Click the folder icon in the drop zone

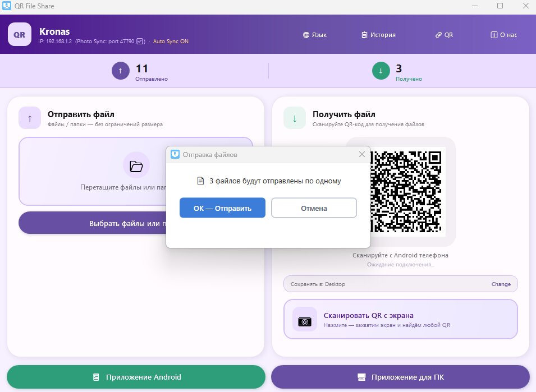[x=136, y=167]
